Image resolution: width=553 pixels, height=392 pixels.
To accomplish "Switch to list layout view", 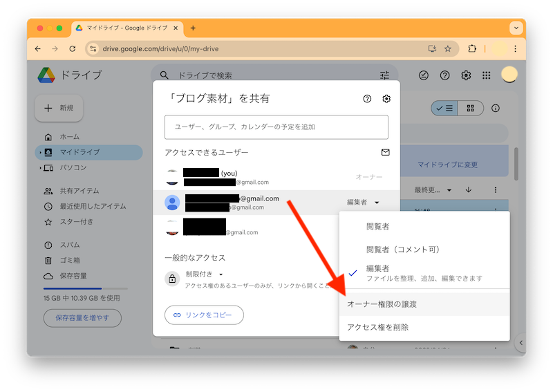I will pos(444,109).
